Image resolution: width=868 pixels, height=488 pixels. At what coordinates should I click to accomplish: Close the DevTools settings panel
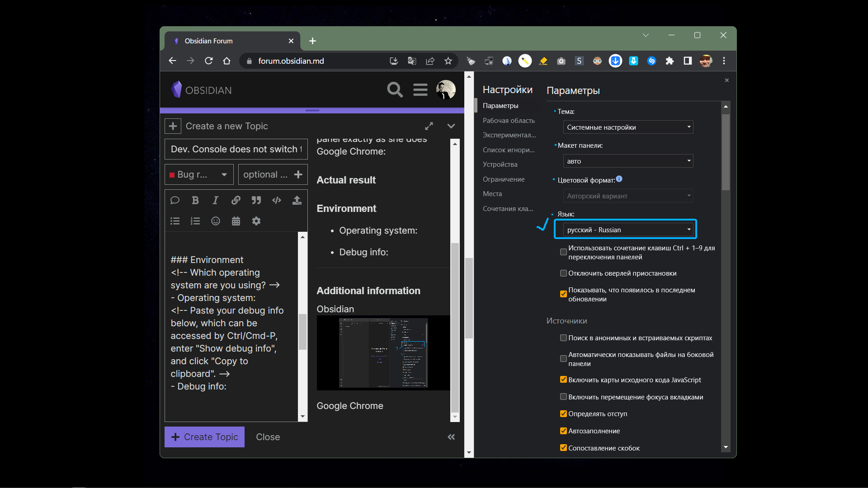[727, 80]
